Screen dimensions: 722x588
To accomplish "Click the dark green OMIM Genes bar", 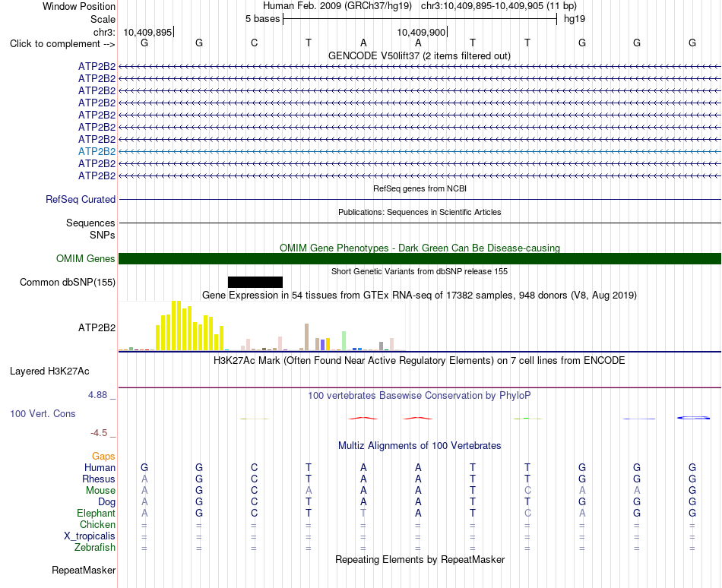I will coord(420,258).
